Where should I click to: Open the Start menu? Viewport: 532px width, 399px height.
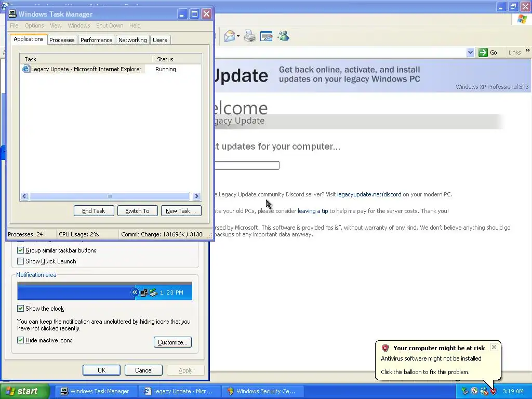[x=25, y=391]
